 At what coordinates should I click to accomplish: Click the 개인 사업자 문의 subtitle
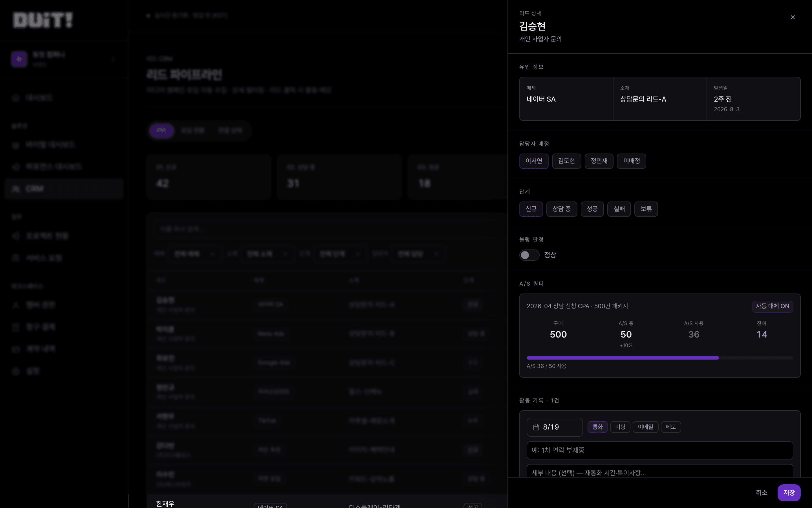540,39
